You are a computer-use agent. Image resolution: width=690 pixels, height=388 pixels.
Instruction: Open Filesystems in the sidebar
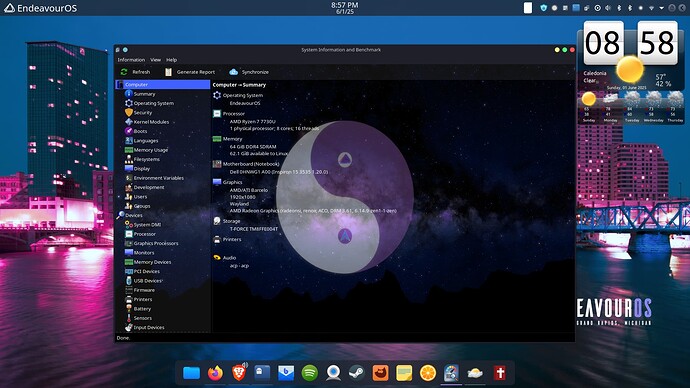(147, 159)
